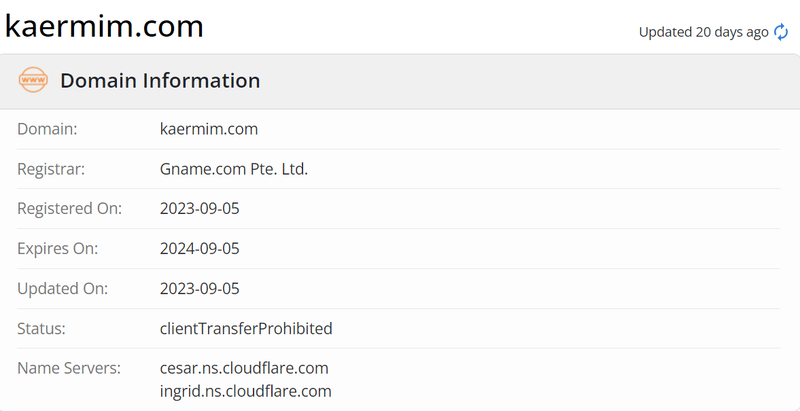Click the Domain: field label
Screen dimensions: 800x411
(x=47, y=129)
